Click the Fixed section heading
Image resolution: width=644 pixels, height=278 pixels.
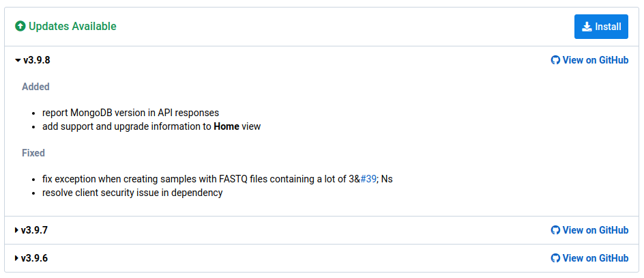[x=33, y=153]
